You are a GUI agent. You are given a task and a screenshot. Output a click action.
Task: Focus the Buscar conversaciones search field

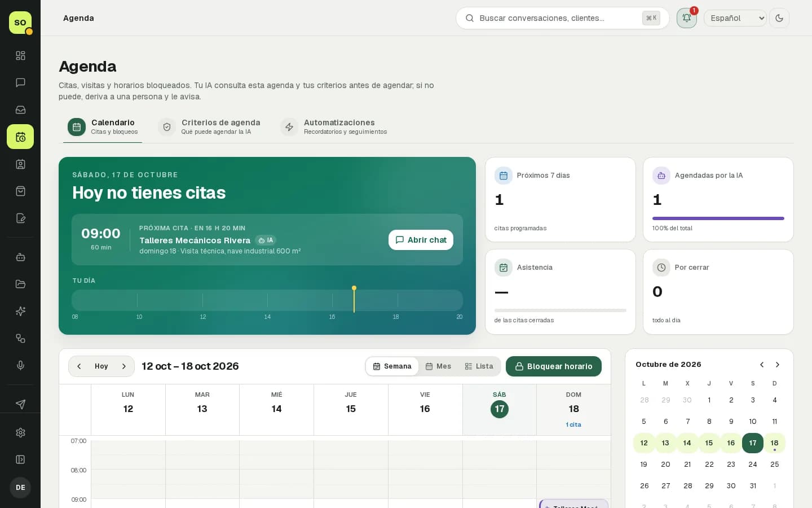(562, 18)
